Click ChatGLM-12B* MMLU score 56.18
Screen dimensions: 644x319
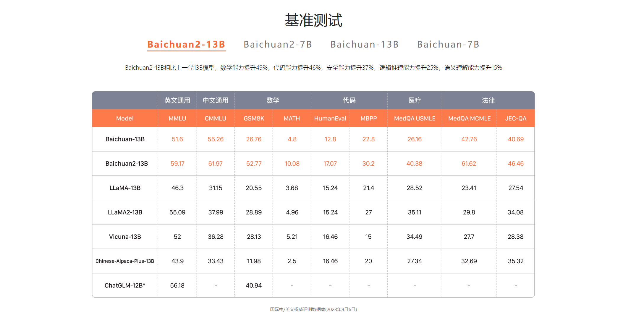click(177, 285)
